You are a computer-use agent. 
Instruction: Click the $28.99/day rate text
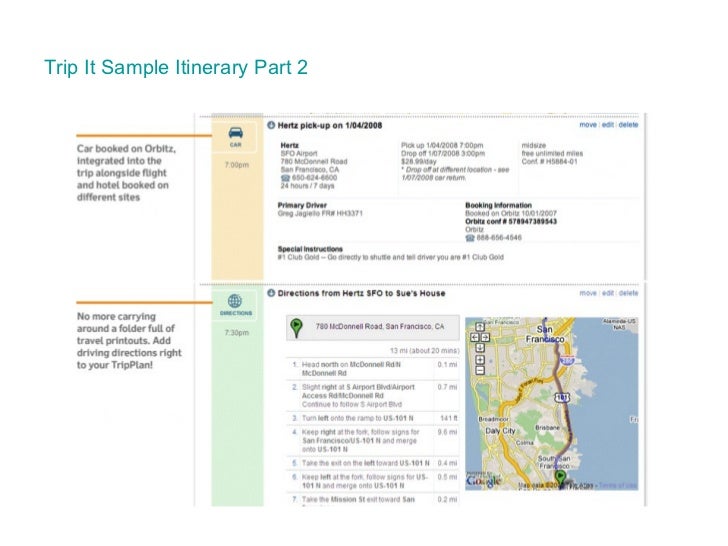tap(419, 162)
